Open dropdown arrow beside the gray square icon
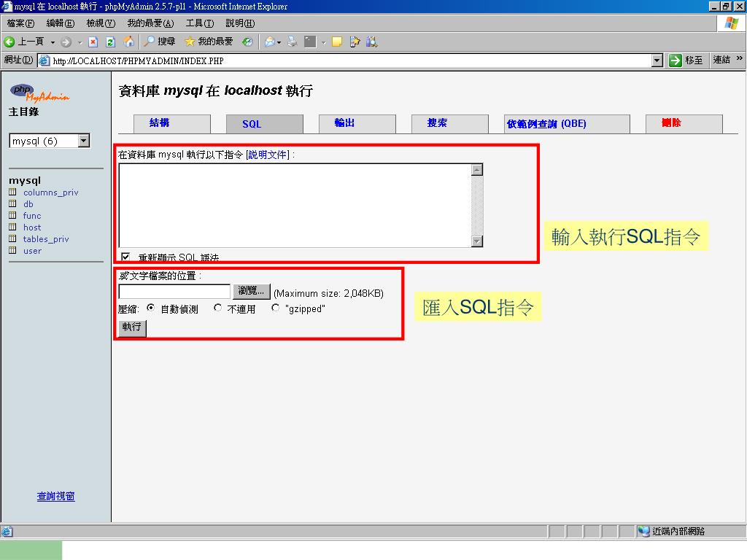747x560 pixels. click(x=323, y=42)
